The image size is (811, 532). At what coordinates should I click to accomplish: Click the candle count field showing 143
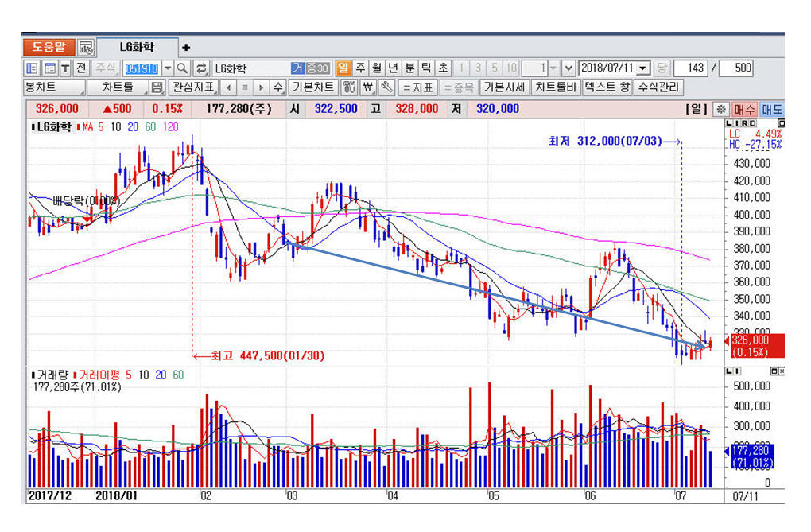click(x=693, y=68)
